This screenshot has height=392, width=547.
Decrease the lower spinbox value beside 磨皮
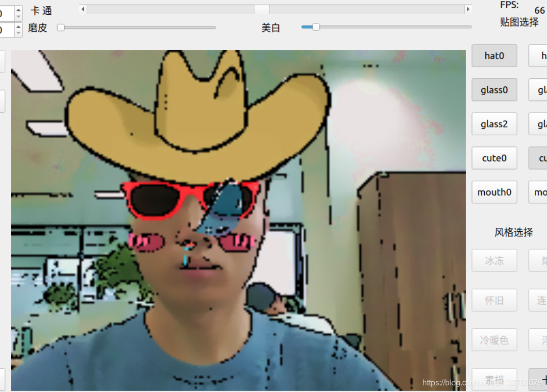[19, 33]
